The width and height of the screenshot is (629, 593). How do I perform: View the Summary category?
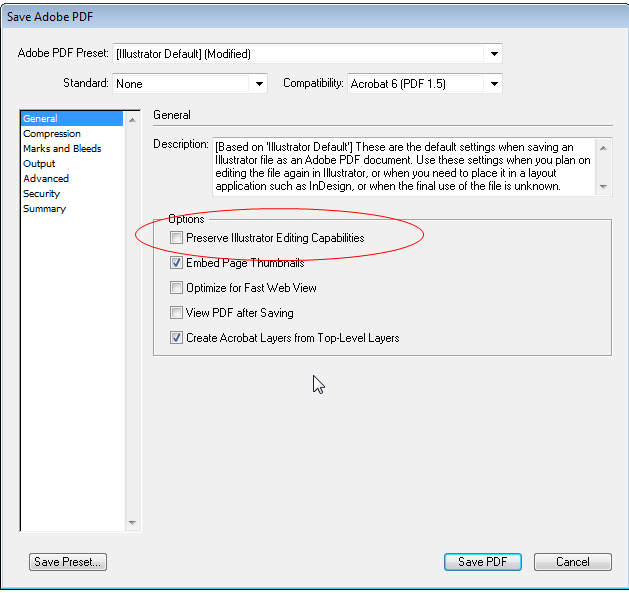tap(44, 209)
